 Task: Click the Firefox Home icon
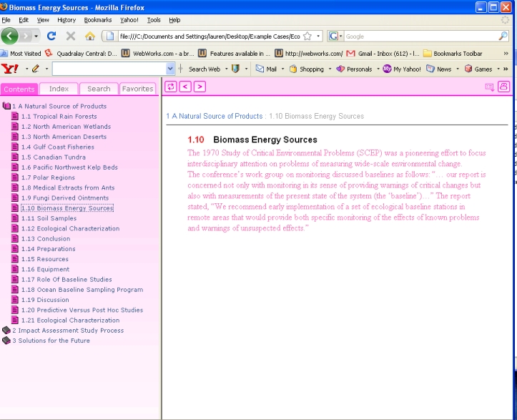[x=90, y=36]
